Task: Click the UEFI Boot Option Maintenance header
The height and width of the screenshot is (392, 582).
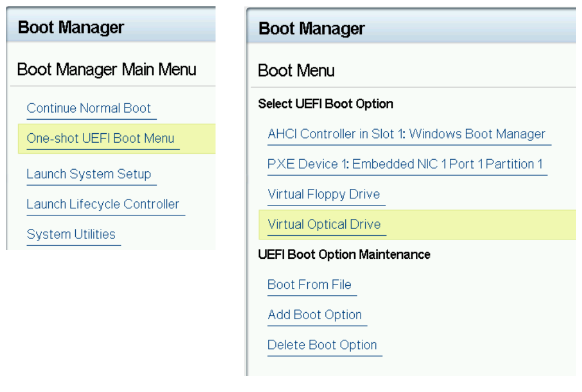Action: click(x=344, y=254)
